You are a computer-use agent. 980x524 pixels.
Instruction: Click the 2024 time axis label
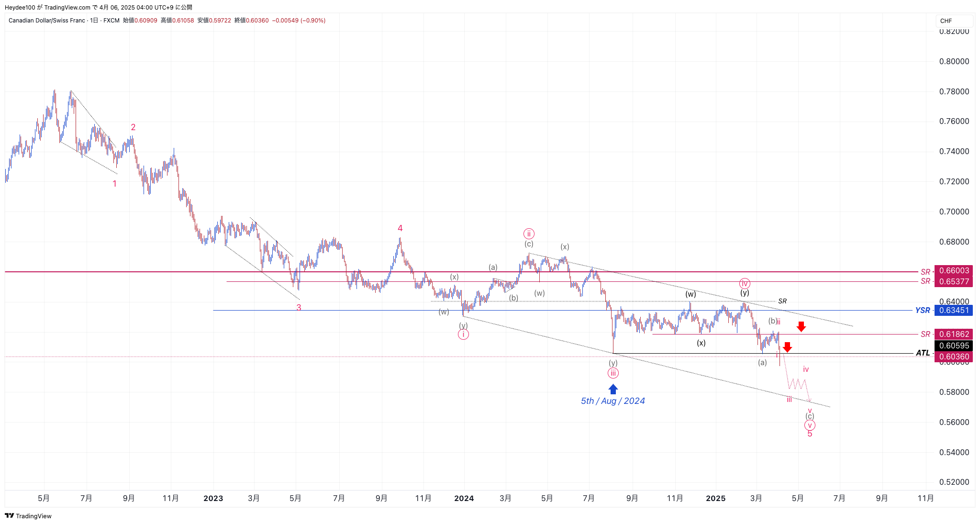pos(464,498)
